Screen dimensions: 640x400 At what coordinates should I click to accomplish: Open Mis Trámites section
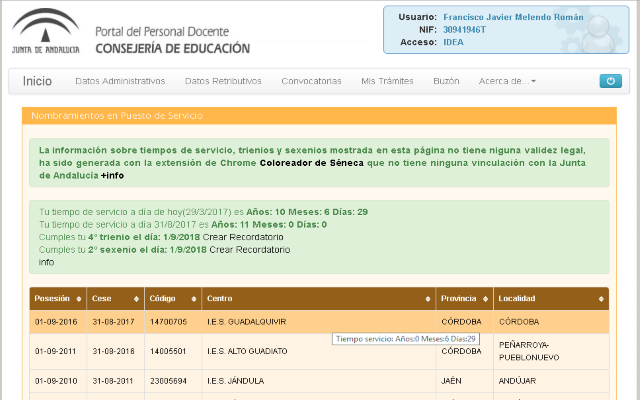pos(387,81)
